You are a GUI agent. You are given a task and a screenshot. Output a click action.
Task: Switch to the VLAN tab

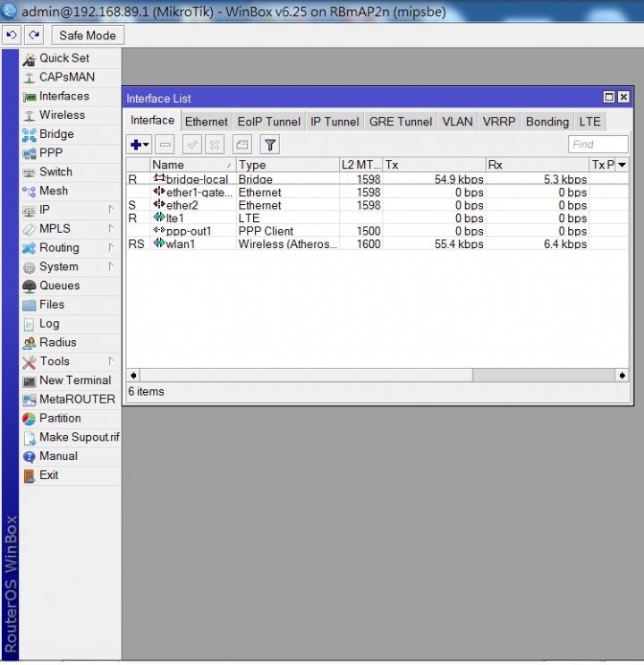pos(457,122)
